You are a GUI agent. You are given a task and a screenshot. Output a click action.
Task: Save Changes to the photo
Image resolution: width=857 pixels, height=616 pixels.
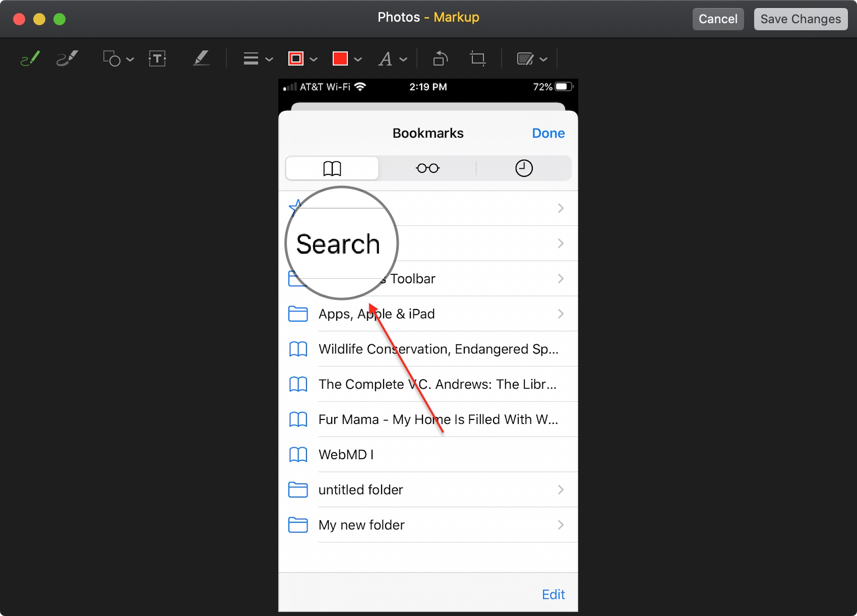click(x=801, y=19)
